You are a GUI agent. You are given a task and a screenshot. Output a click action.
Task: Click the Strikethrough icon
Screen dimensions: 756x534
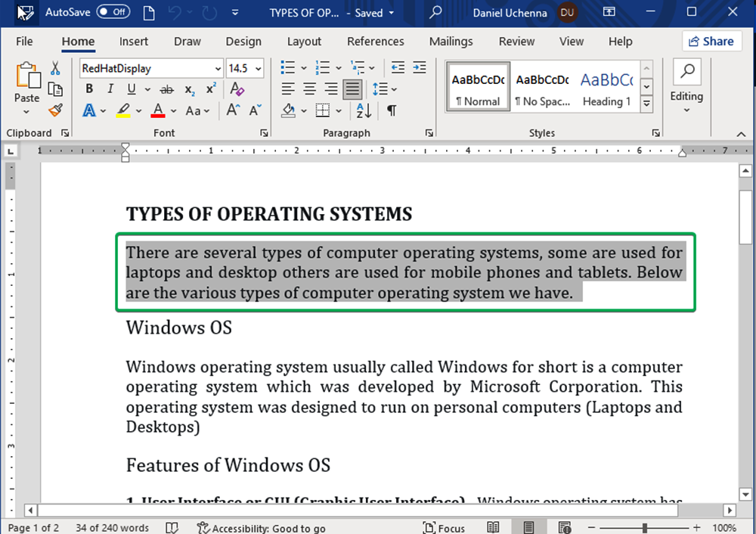[x=167, y=89]
